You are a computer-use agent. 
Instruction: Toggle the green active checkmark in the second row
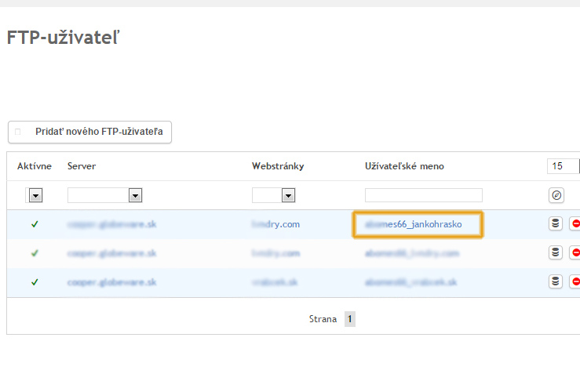tap(35, 253)
